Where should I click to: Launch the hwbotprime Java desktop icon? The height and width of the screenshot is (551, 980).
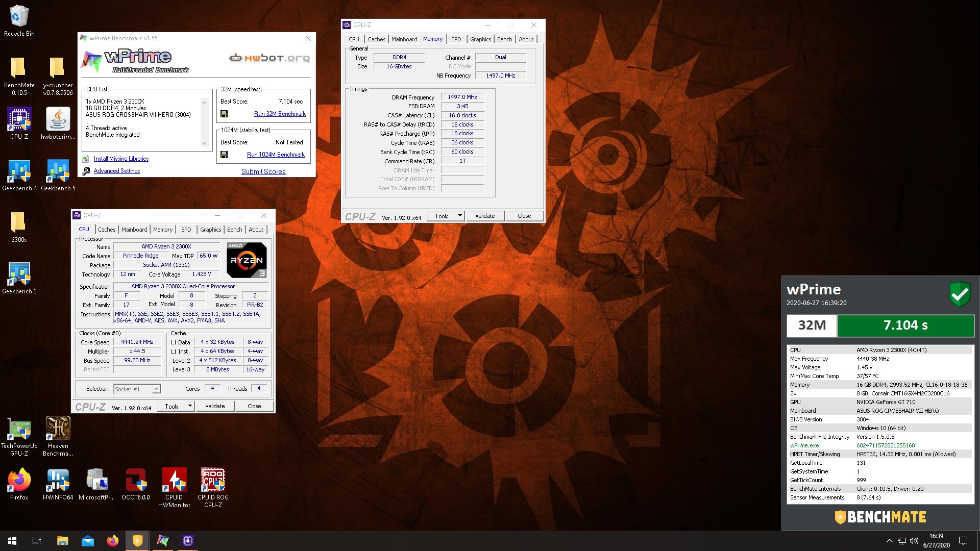(x=58, y=123)
